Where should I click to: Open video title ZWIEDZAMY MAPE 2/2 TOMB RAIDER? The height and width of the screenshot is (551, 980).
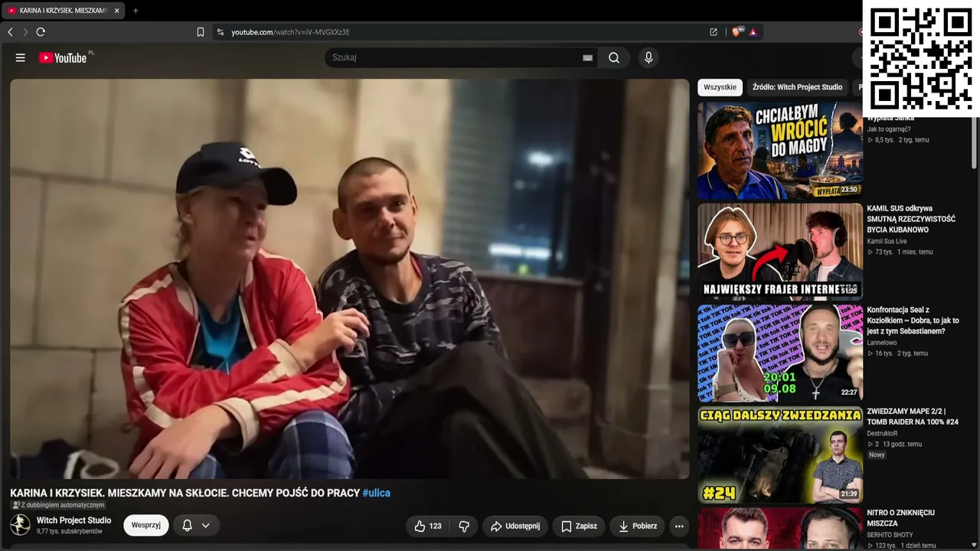pyautogui.click(x=913, y=416)
